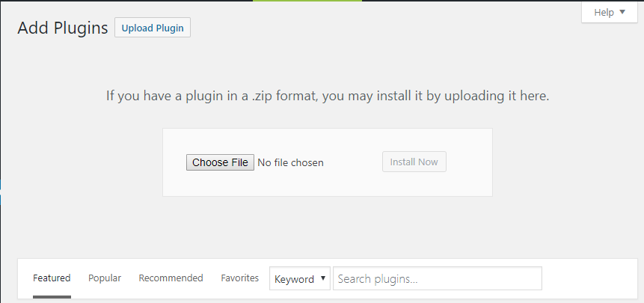Switch to the Popular plugins tab

(x=105, y=278)
